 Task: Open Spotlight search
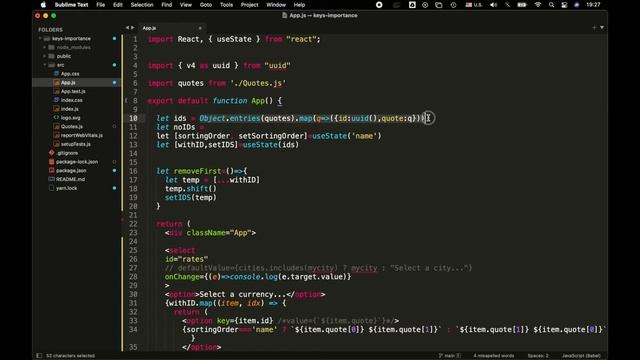coord(551,5)
